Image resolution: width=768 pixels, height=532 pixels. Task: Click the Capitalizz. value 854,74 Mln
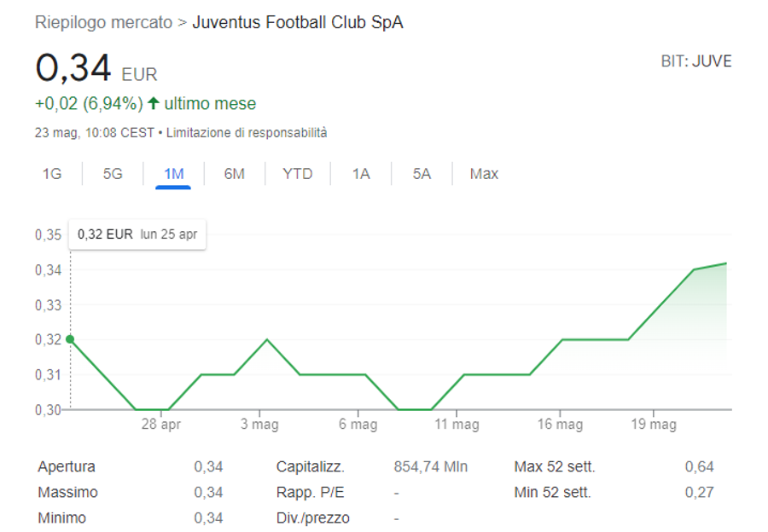[430, 467]
